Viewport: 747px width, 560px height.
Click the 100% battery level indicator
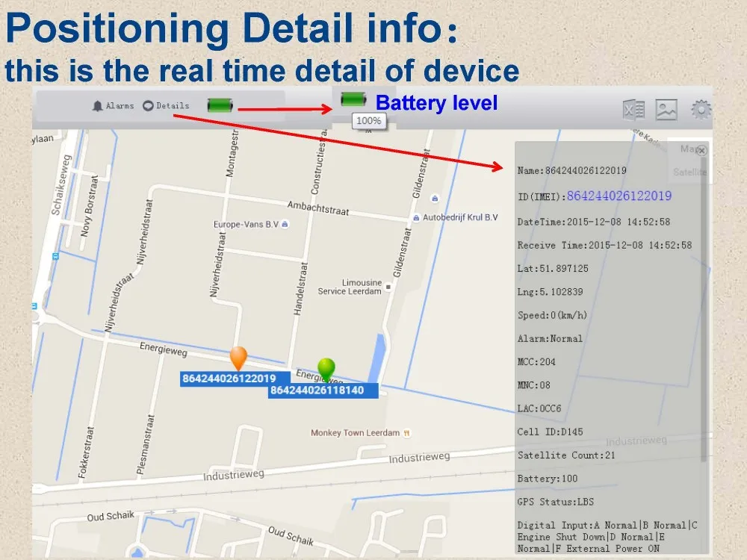pyautogui.click(x=368, y=120)
